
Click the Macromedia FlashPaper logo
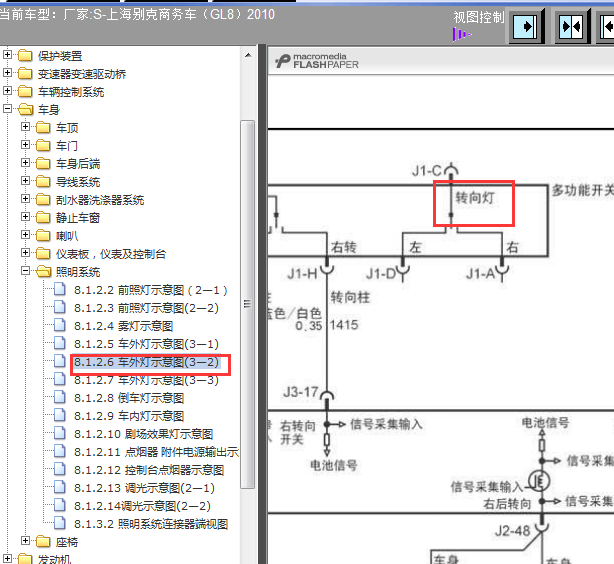point(316,61)
